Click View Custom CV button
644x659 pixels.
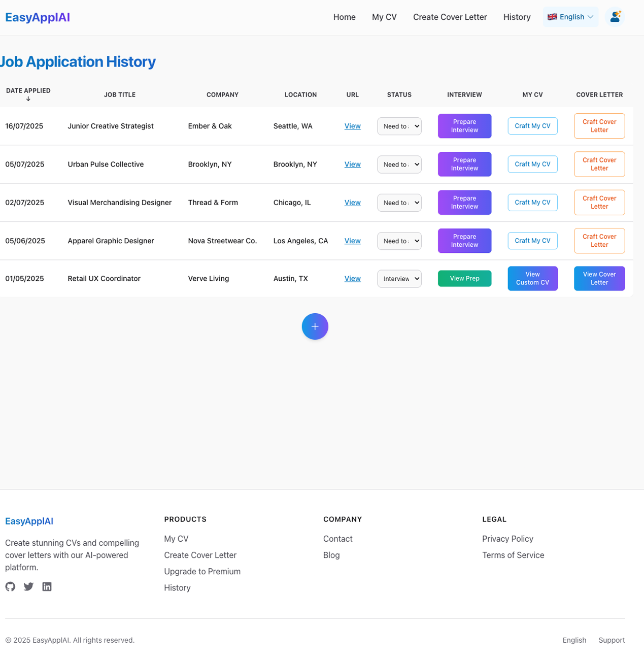pos(532,278)
